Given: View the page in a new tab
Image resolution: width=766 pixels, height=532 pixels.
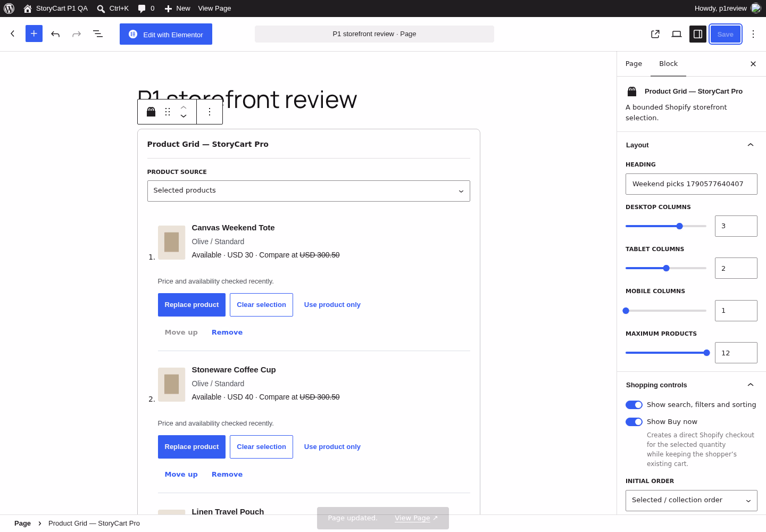Looking at the screenshot, I should (x=655, y=34).
